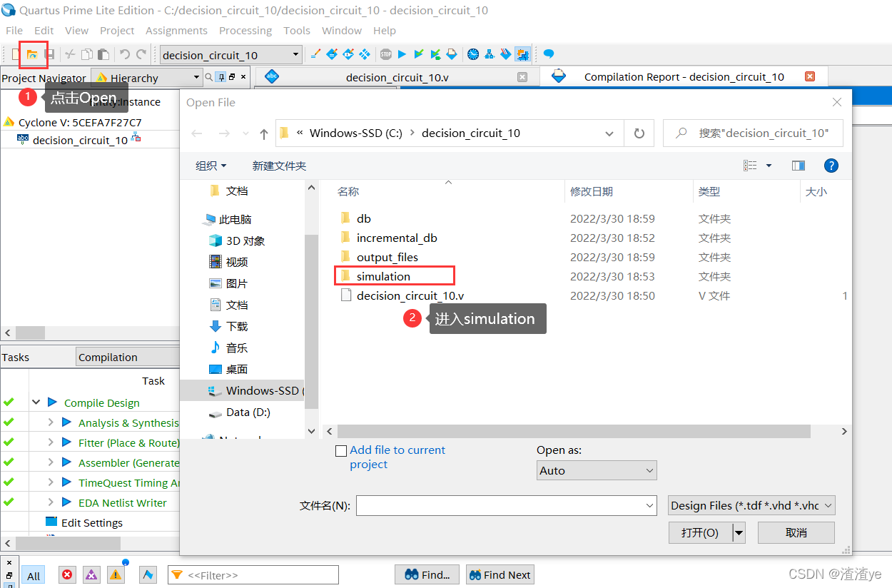Open Platform Designer highlighted toolbar icon
The image size is (892, 588).
[x=522, y=54]
